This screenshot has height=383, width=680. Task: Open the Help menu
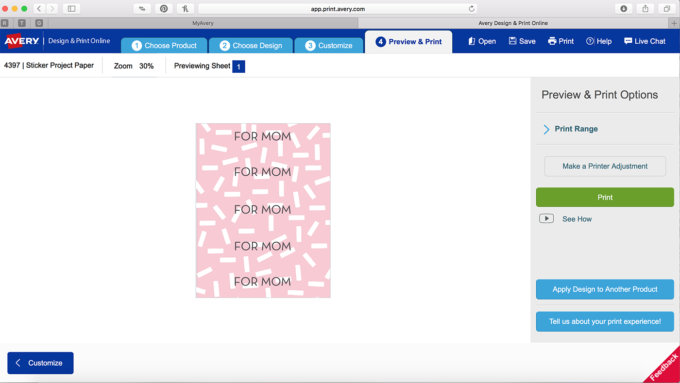tap(599, 41)
